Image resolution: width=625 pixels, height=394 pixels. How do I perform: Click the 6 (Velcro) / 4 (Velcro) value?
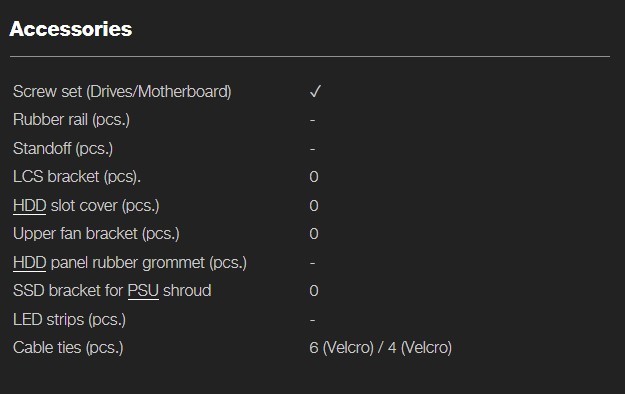click(x=381, y=348)
